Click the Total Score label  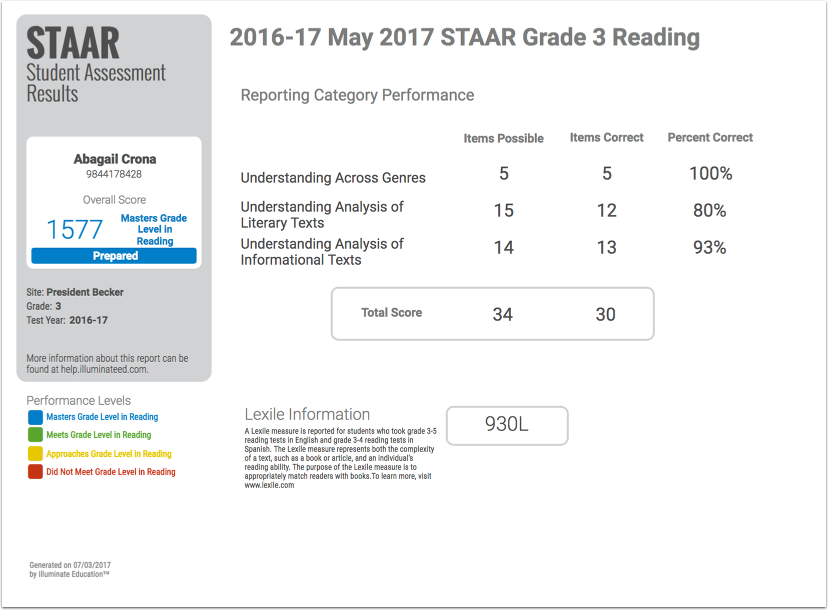coord(391,313)
